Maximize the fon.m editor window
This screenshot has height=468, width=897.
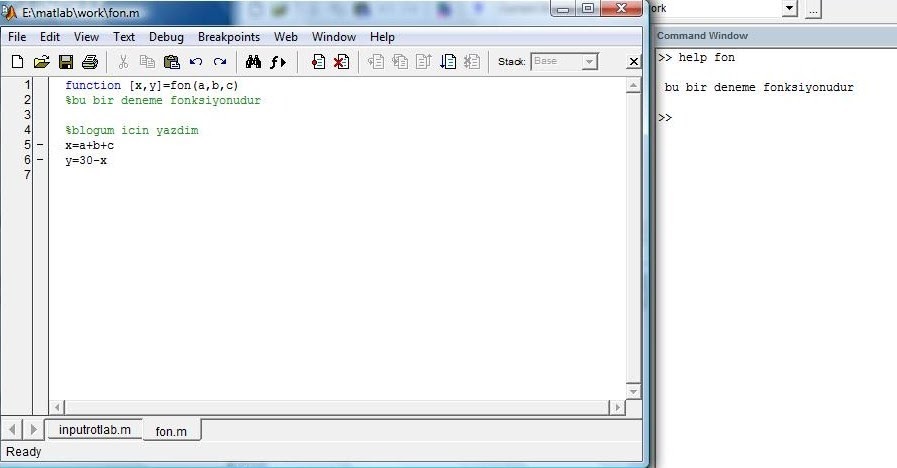click(588, 9)
